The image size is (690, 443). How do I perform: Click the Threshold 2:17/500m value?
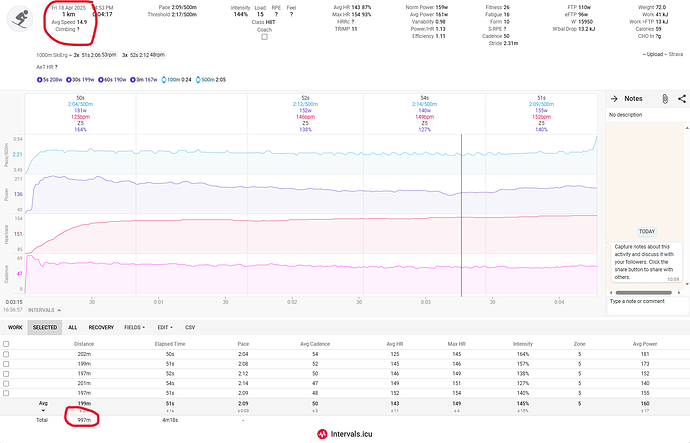172,15
